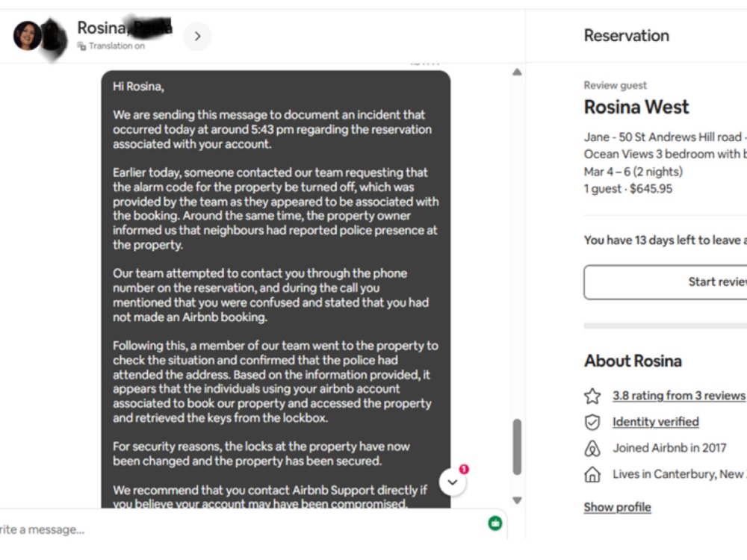The height and width of the screenshot is (560, 747).
Task: Click the 'Translation on' label
Action: pyautogui.click(x=117, y=46)
